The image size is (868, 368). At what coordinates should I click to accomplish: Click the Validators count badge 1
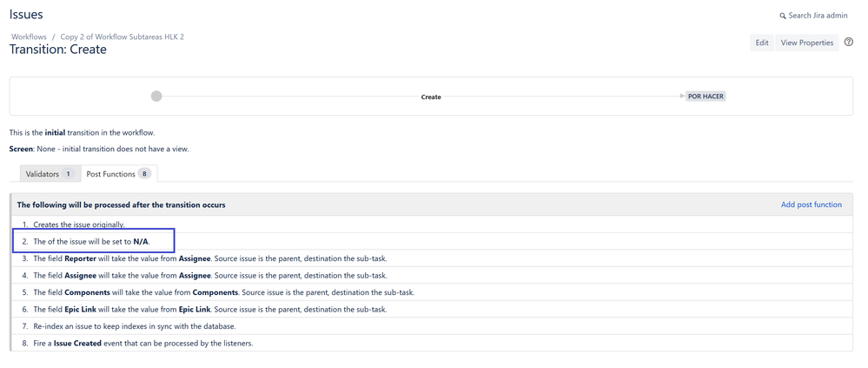click(x=68, y=174)
